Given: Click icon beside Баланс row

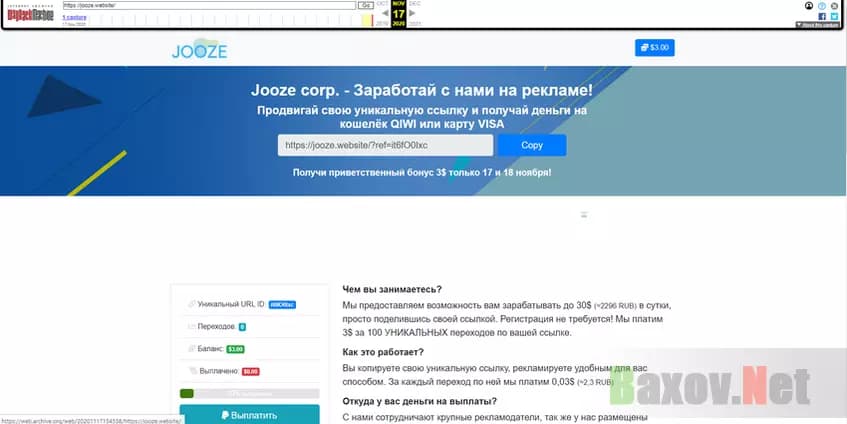Looking at the screenshot, I should (x=191, y=349).
